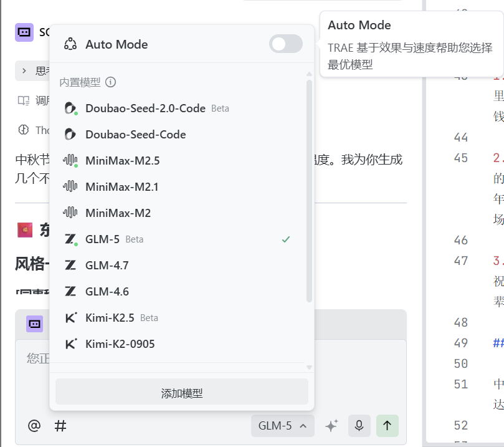Click the waveform logo beside MiniMax-M2
The height and width of the screenshot is (447, 504).
pos(70,213)
